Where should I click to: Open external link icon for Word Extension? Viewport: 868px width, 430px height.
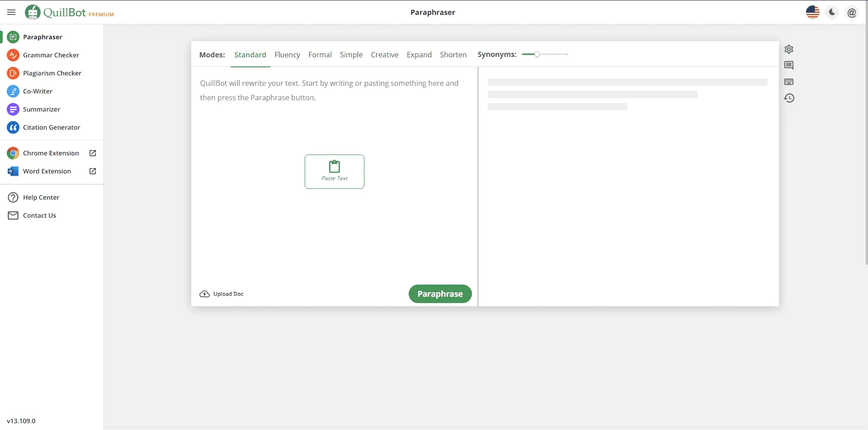click(93, 171)
